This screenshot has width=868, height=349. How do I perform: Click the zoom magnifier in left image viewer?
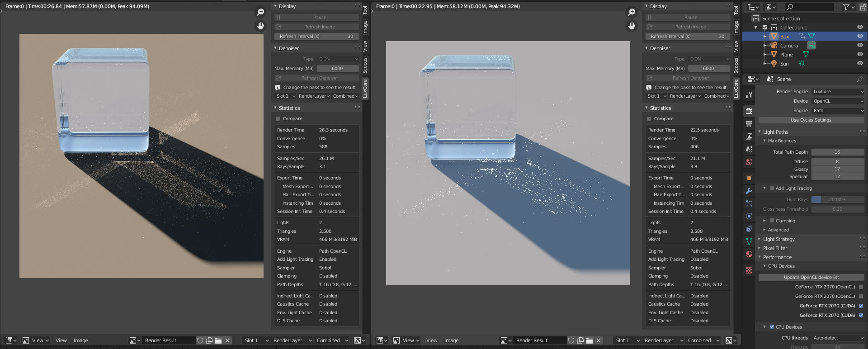tap(260, 12)
